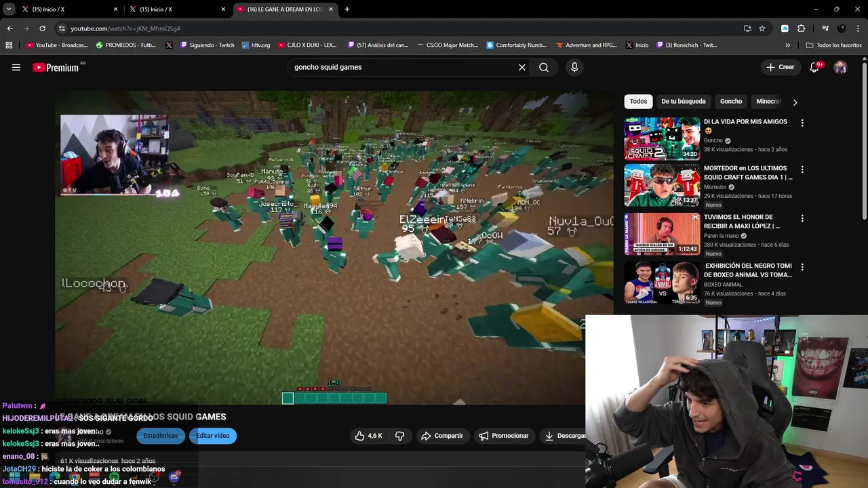
Task: Open the BOXEO ANIMAL VS thumbnail
Action: pyautogui.click(x=662, y=283)
